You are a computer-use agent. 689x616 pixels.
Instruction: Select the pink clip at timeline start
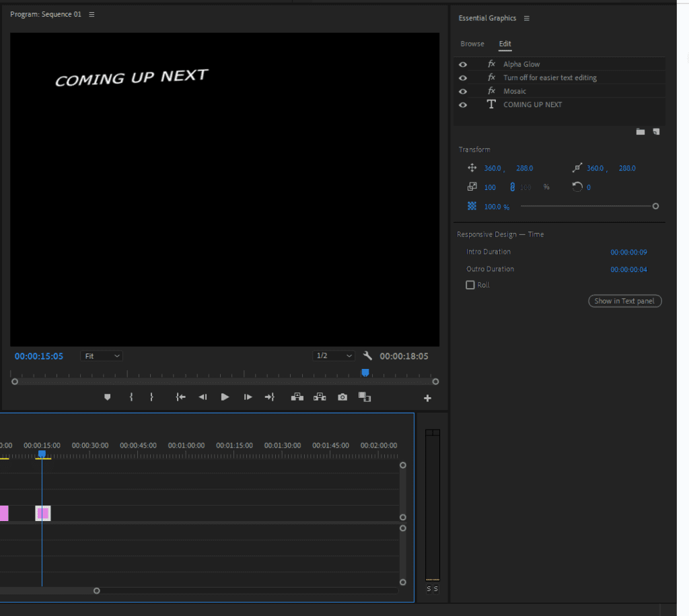coord(4,513)
